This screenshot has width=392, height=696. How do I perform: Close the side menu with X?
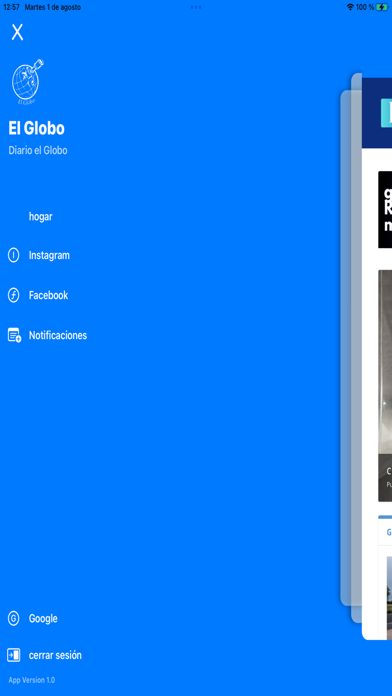coord(17,32)
